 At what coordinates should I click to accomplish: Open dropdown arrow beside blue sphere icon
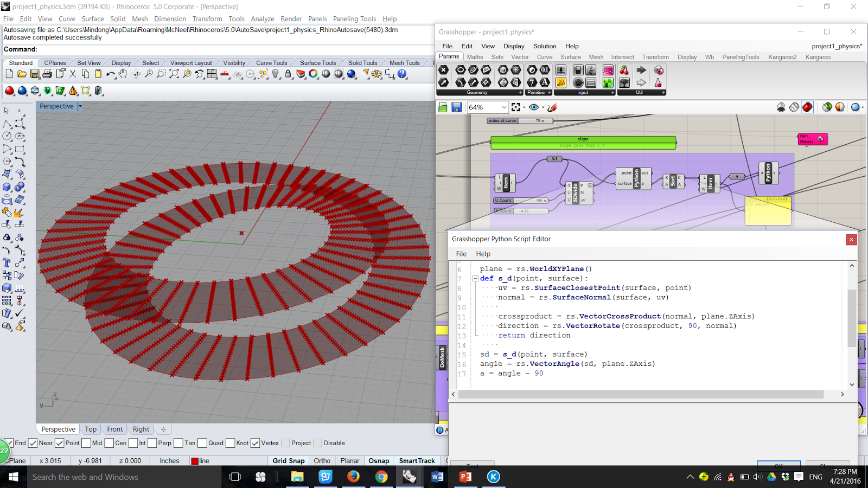pyautogui.click(x=863, y=107)
